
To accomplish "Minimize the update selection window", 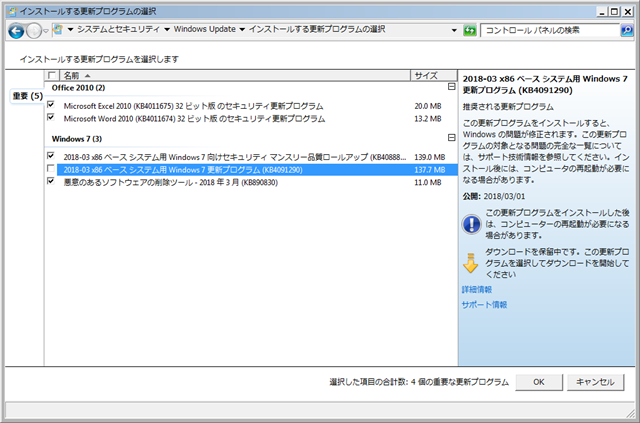I will point(602,12).
